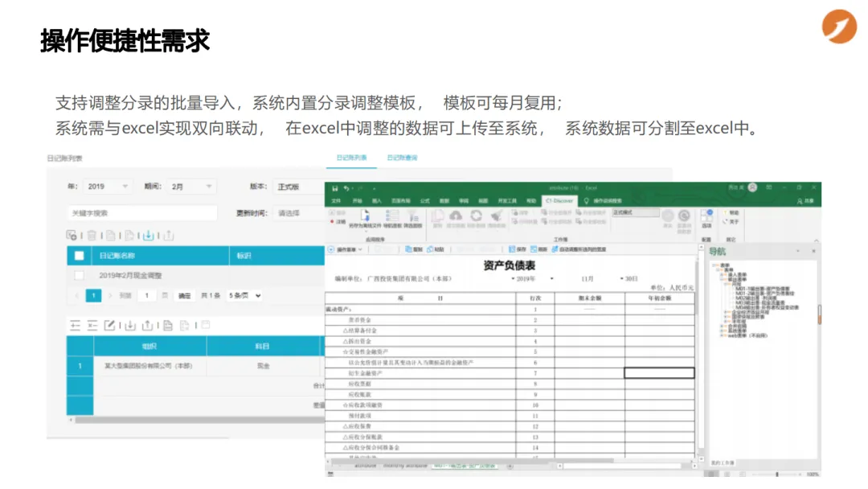
Task: Click the edit pencil icon in entry toolbar
Action: (x=109, y=325)
